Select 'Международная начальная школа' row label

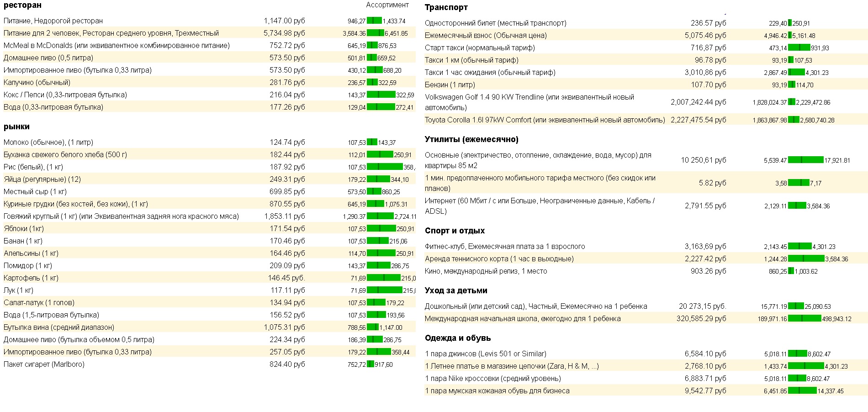(x=523, y=319)
